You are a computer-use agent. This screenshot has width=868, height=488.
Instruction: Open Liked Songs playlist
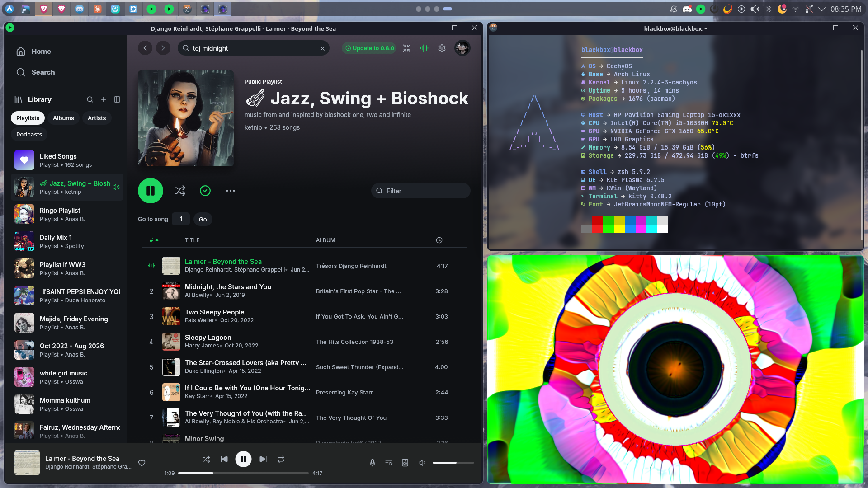click(67, 160)
